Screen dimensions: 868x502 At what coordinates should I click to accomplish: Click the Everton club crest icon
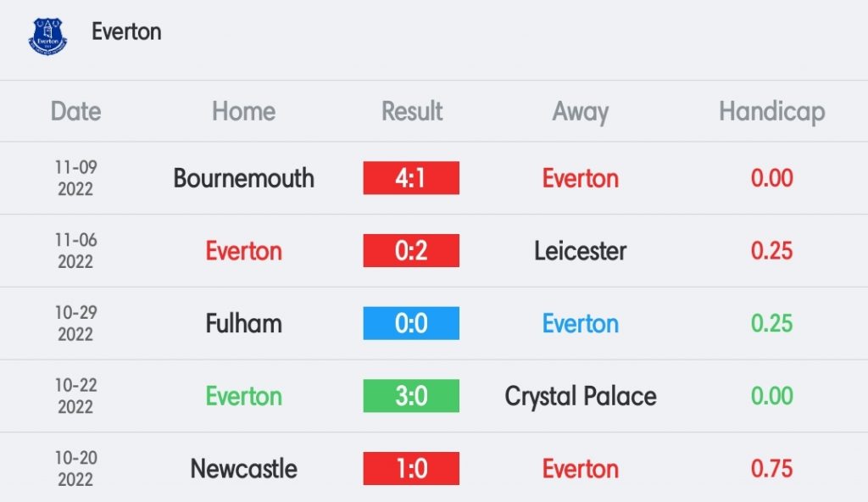tap(47, 36)
